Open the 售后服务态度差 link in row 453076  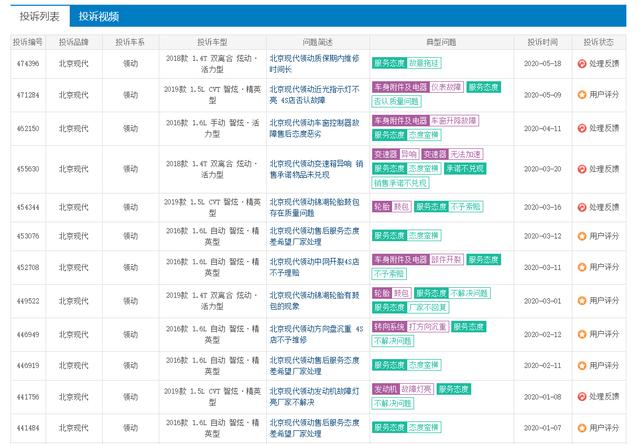click(x=314, y=236)
